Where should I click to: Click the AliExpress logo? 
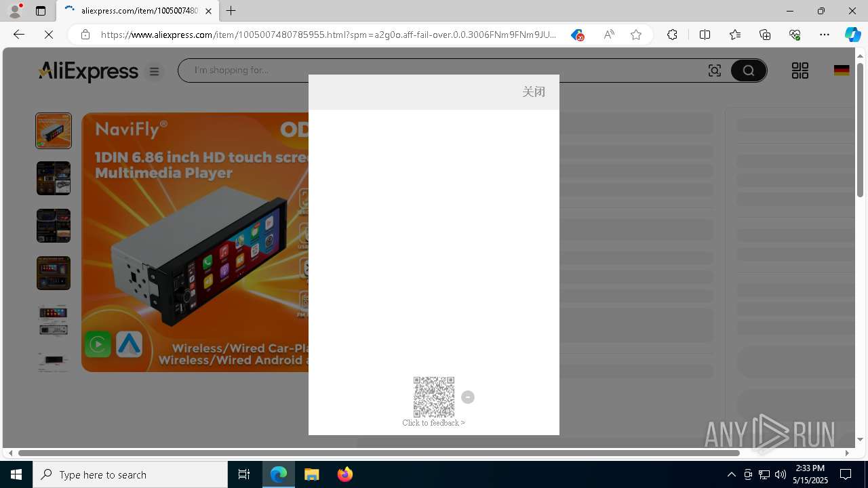point(88,71)
